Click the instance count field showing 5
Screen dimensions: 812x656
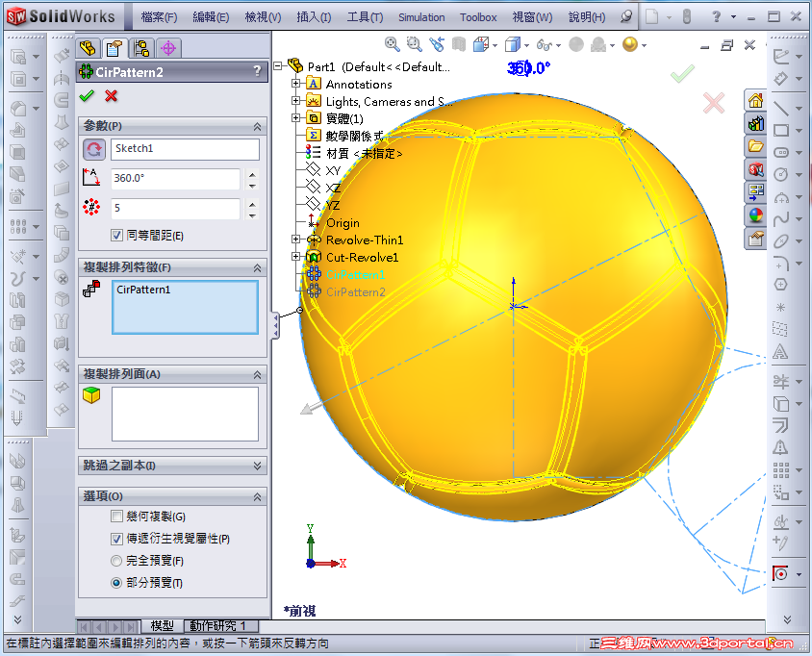click(x=175, y=208)
